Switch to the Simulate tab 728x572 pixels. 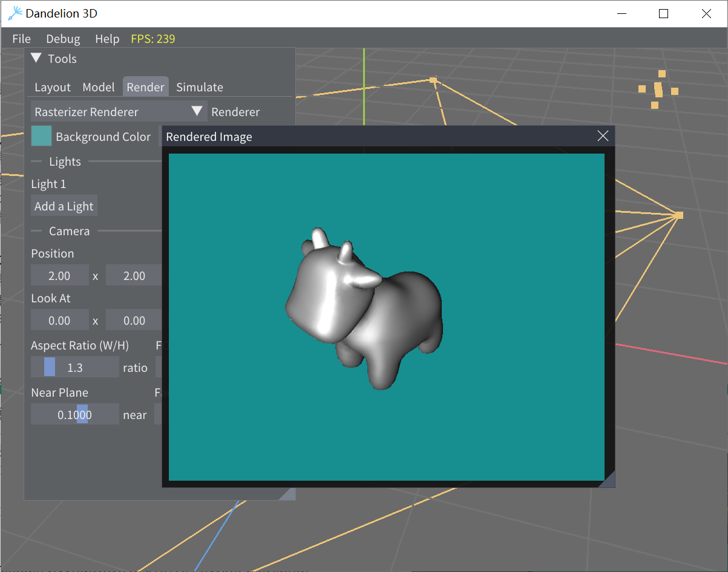coord(199,87)
